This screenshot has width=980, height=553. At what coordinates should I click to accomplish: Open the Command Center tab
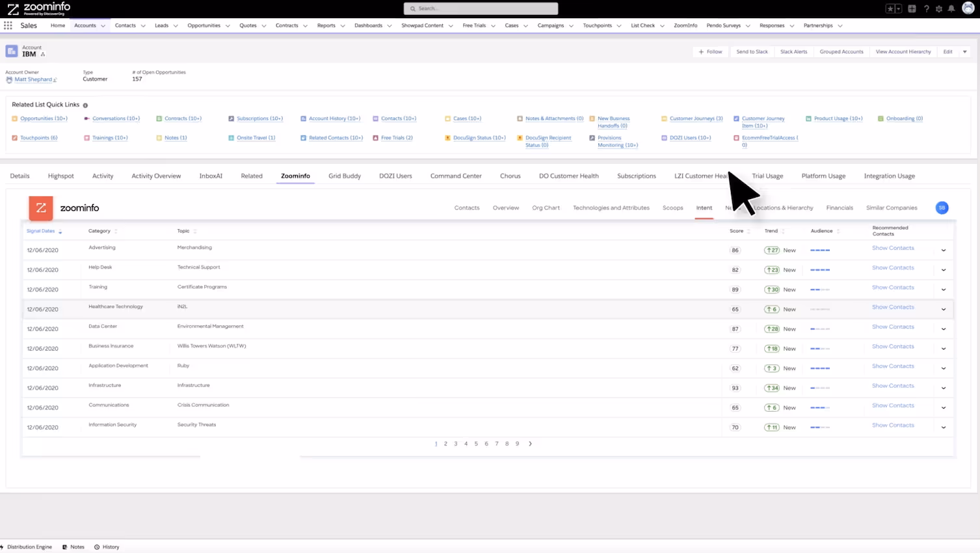pos(456,176)
